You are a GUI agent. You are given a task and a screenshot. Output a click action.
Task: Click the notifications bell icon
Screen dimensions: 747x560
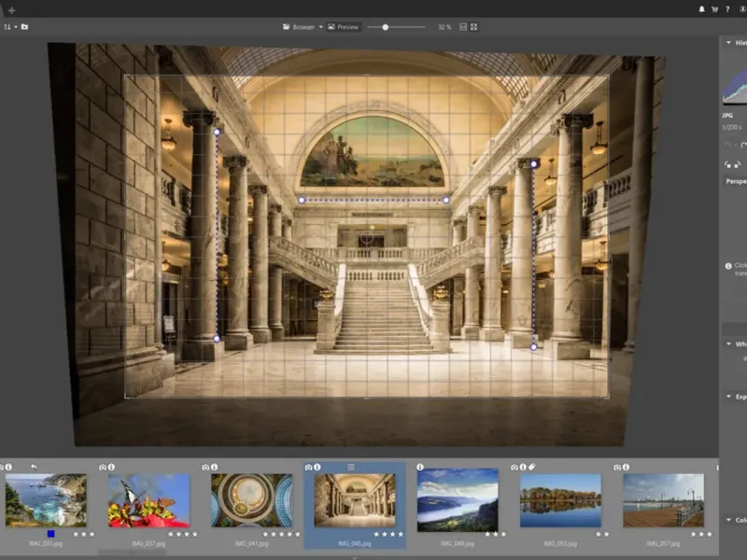coord(701,9)
